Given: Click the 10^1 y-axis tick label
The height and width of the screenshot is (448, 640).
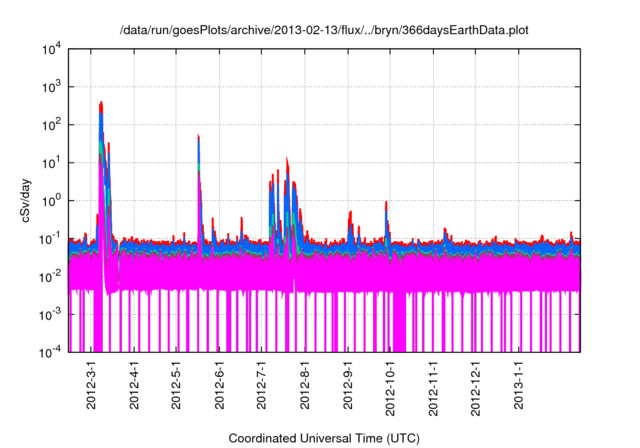Looking at the screenshot, I should [x=52, y=163].
